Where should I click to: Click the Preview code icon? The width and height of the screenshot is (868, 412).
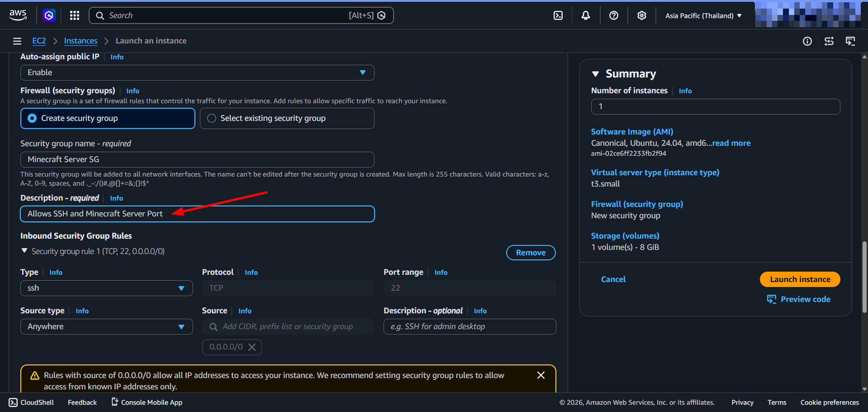(772, 299)
